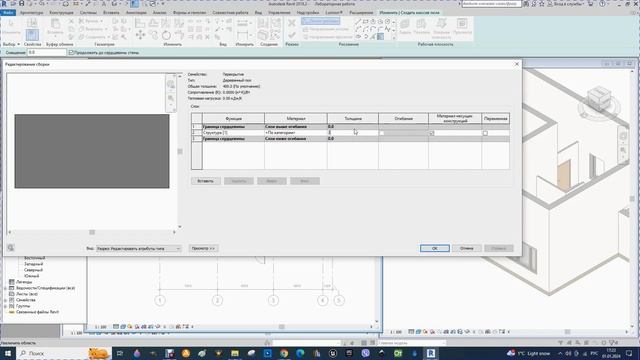The width and height of the screenshot is (640, 360).
Task: Open Task View on the taskbar
Action: pyautogui.click(x=120, y=353)
